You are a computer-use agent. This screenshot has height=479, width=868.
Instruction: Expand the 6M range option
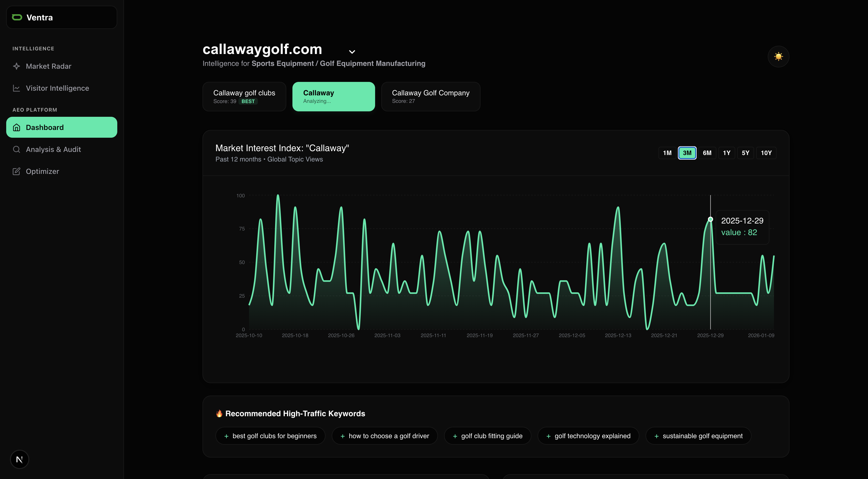coord(707,153)
